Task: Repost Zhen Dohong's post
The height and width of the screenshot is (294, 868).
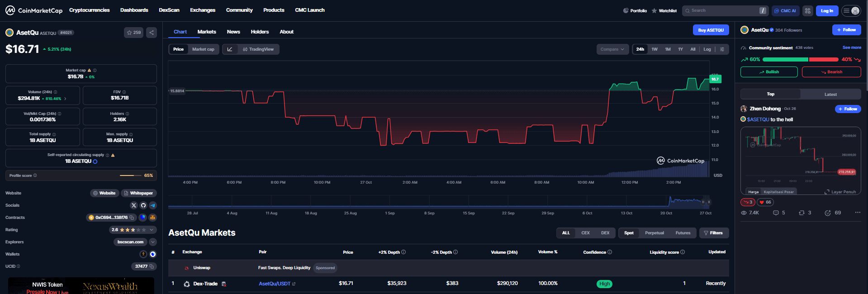Action: (805, 213)
